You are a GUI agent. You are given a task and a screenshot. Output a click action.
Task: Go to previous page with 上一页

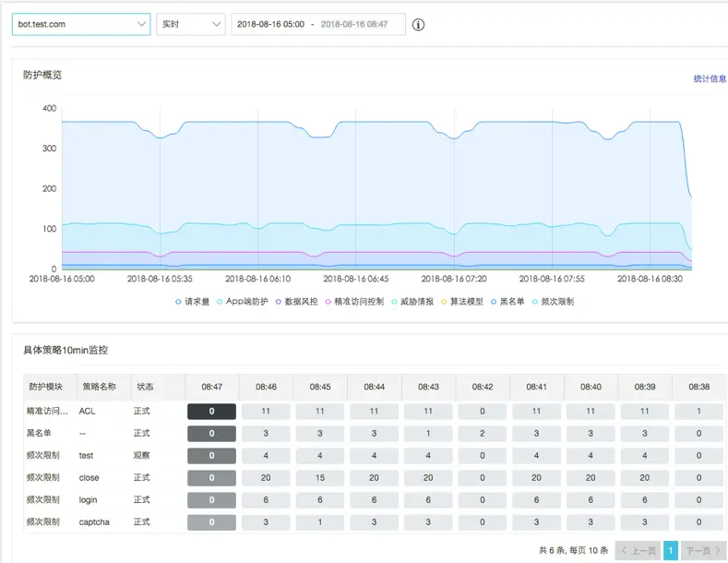[638, 550]
